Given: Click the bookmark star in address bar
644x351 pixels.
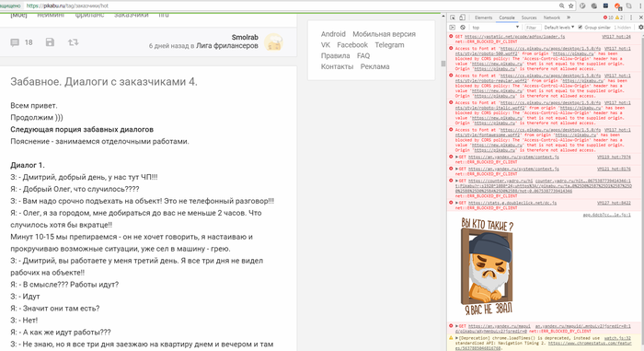Looking at the screenshot, I should pyautogui.click(x=571, y=6).
